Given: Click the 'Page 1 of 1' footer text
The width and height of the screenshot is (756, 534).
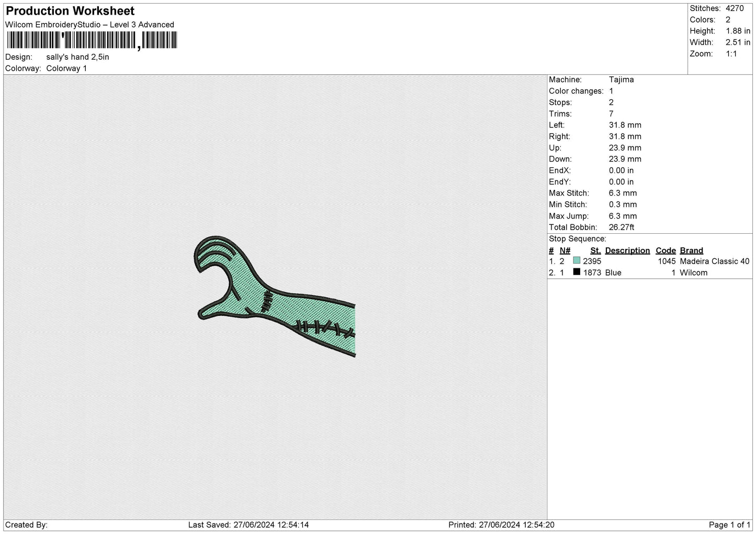Looking at the screenshot, I should point(729,525).
